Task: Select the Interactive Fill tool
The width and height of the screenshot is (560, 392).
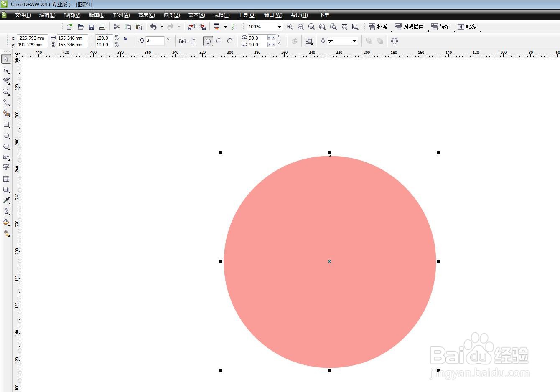Action: click(6, 233)
